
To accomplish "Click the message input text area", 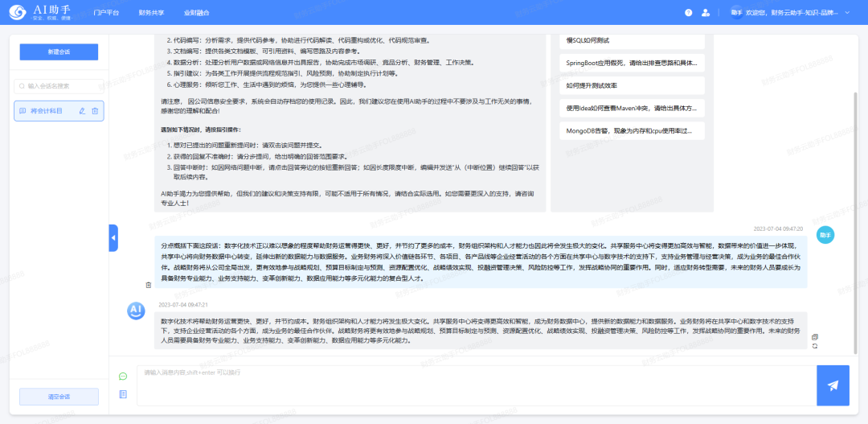I will pos(477,385).
